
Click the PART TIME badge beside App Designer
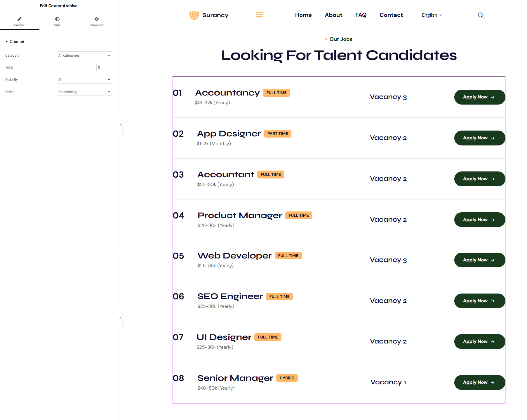click(278, 134)
